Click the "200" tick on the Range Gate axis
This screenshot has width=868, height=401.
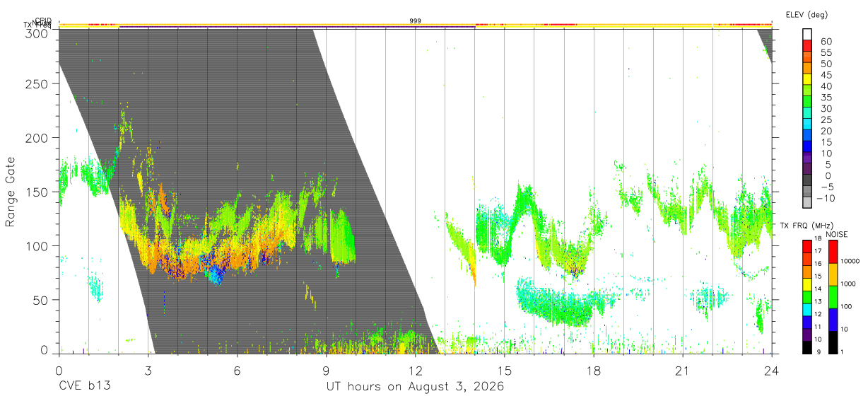[x=36, y=137]
